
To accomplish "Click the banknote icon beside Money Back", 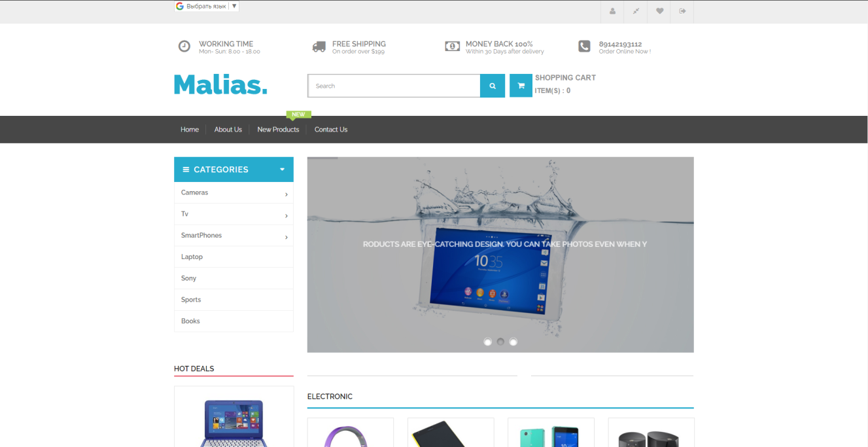I will pos(452,46).
